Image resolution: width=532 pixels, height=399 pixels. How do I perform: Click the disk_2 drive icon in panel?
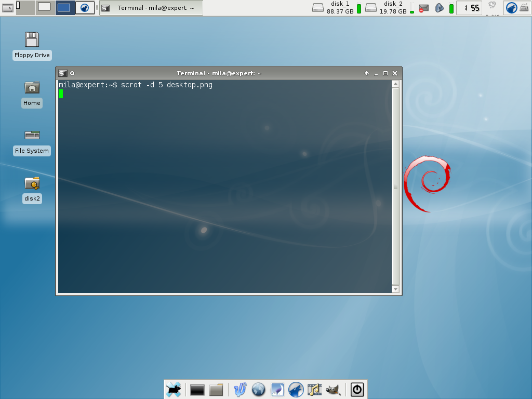click(x=371, y=8)
